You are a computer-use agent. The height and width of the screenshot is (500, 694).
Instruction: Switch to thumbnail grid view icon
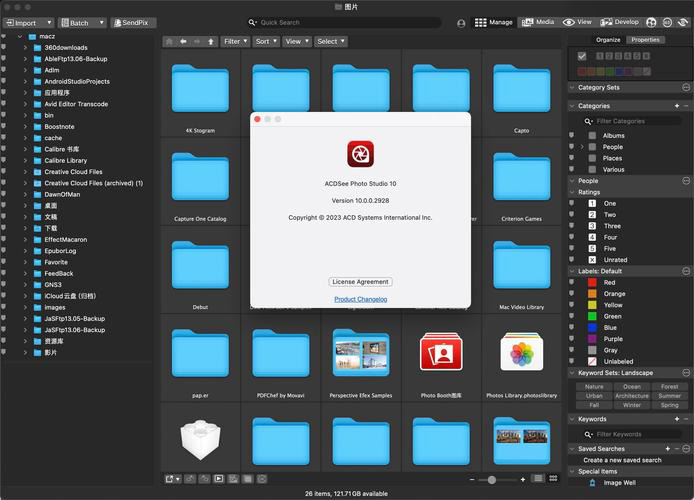(x=553, y=479)
